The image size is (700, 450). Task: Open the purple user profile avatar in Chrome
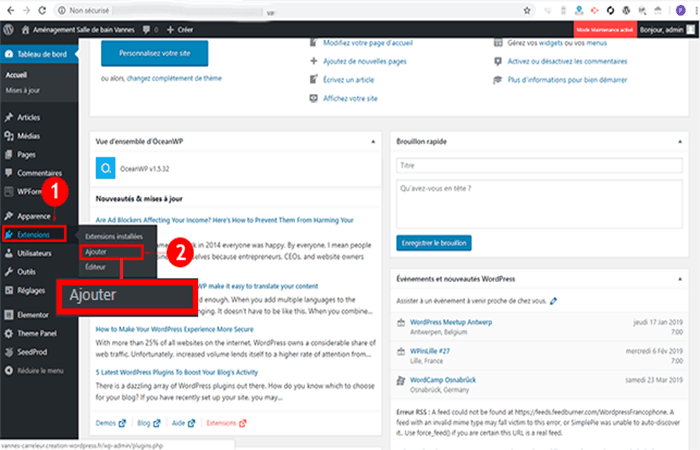tap(680, 10)
